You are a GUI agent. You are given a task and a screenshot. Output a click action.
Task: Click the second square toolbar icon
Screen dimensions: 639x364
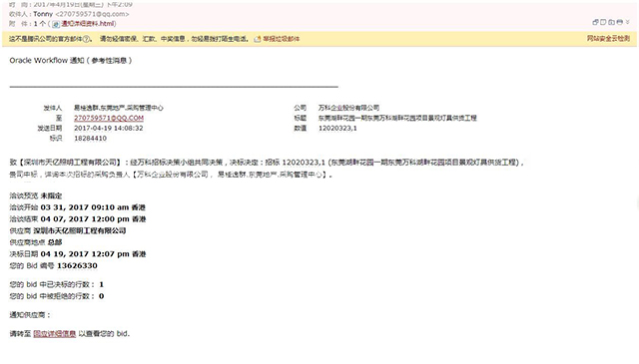click(x=603, y=22)
